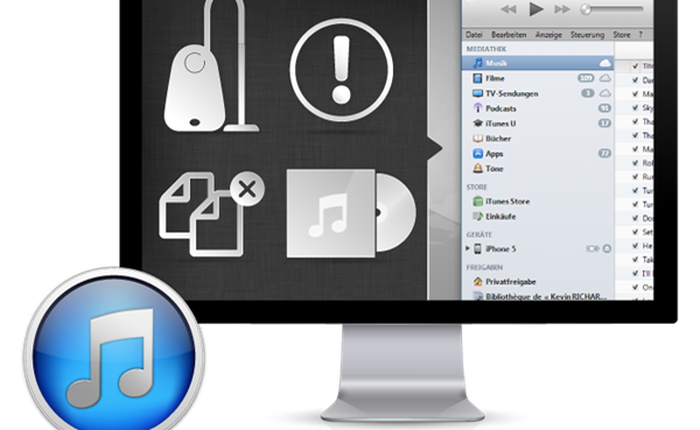
Task: Open the Store menu
Action: coord(622,34)
